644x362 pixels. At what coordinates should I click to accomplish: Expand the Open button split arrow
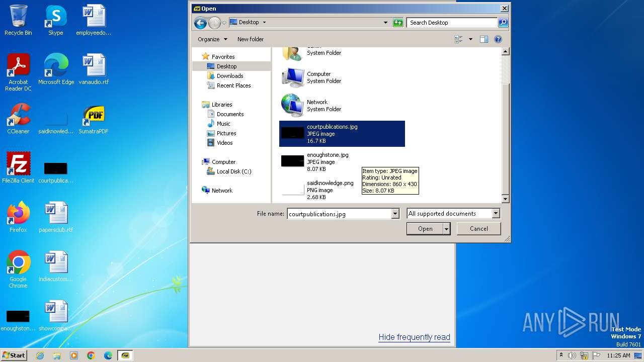(446, 229)
